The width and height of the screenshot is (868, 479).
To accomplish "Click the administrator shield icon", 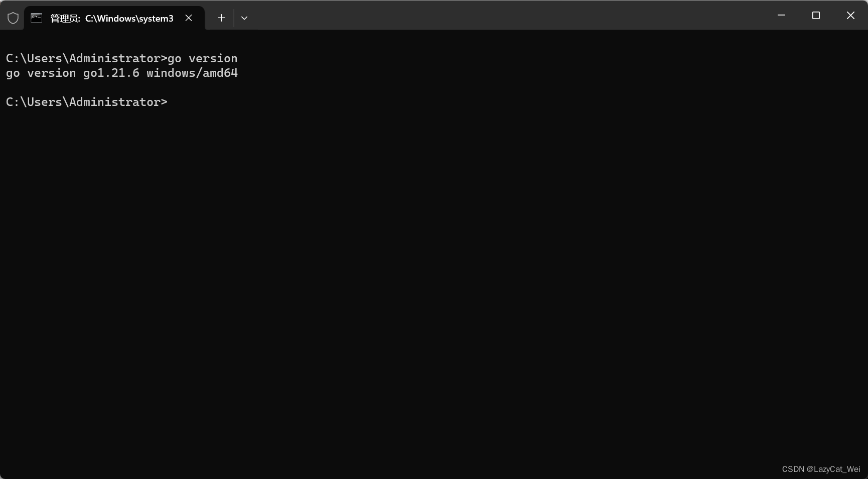I will (13, 18).
